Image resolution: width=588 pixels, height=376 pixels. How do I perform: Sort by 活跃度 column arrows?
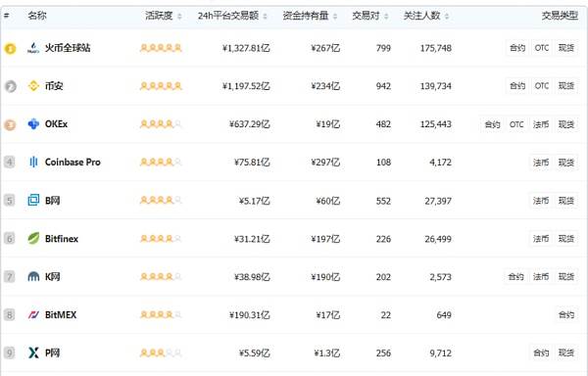(179, 16)
